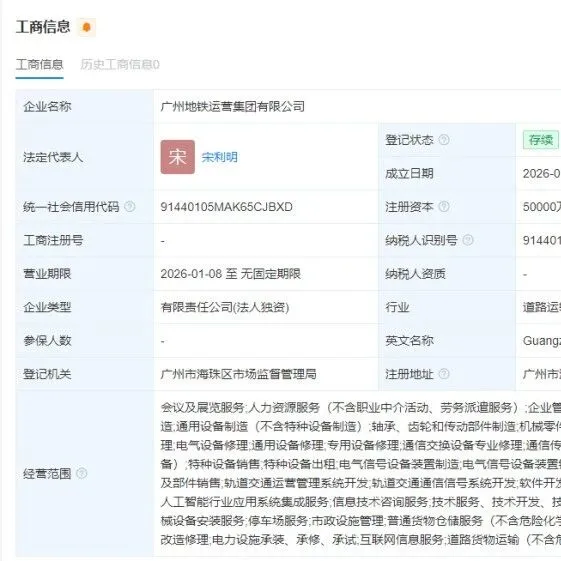Image resolution: width=561 pixels, height=561 pixels.
Task: Click the 英文名称 label cell
Action: point(447,341)
